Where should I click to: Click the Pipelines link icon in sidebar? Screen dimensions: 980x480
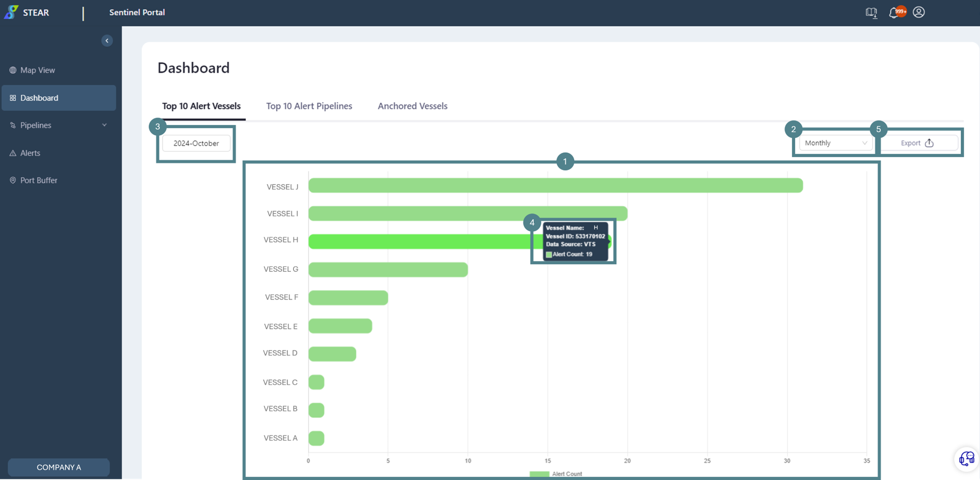[x=13, y=125]
